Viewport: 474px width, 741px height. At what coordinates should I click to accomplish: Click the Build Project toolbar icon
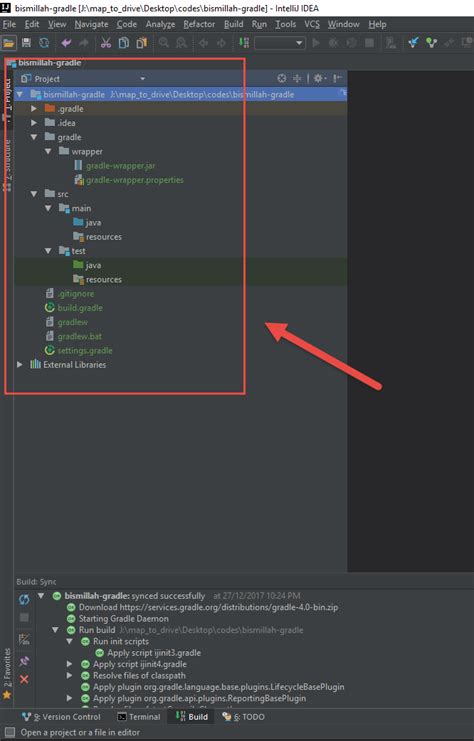click(244, 43)
